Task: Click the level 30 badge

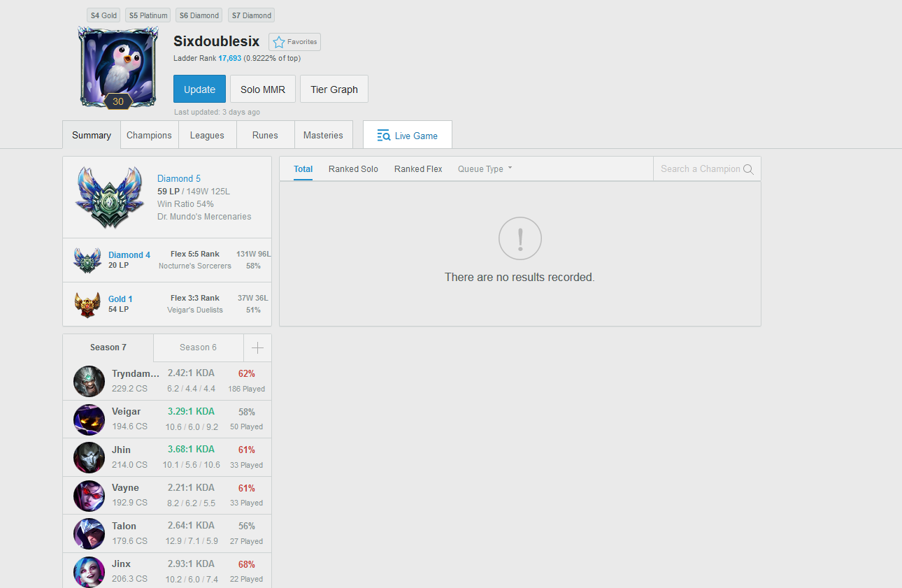Action: [x=118, y=101]
